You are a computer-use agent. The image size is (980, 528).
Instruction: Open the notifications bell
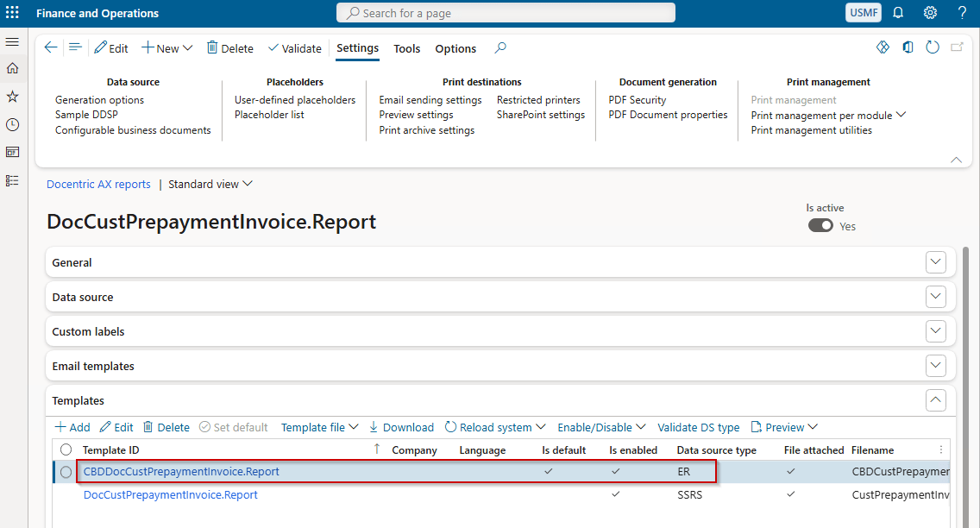tap(898, 12)
